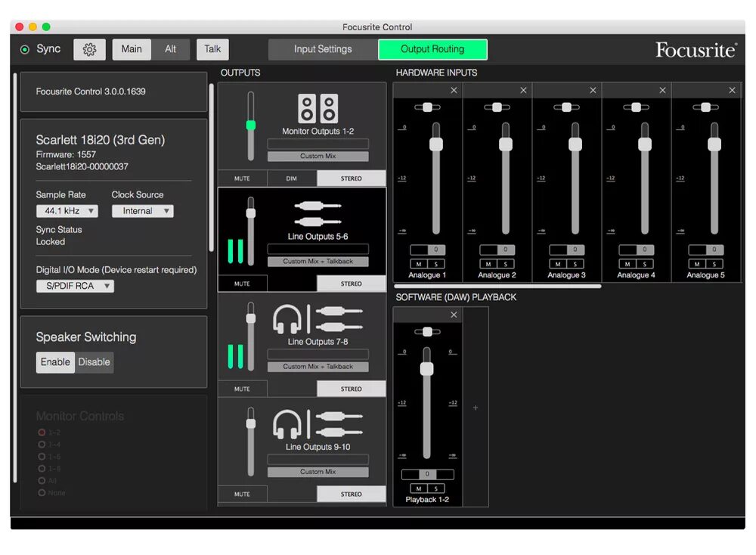756x555 pixels.
Task: Click the Analogue 1 fader handle
Action: pyautogui.click(x=436, y=144)
